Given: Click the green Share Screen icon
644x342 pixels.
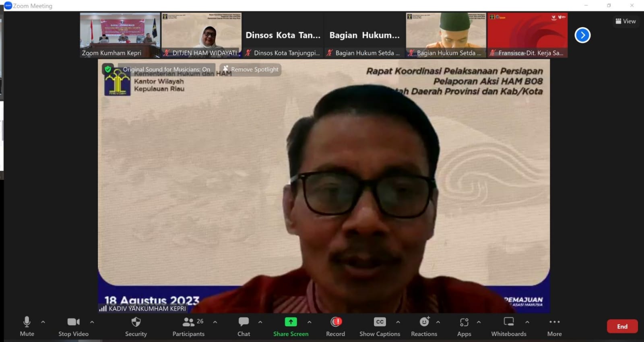Looking at the screenshot, I should (x=291, y=322).
